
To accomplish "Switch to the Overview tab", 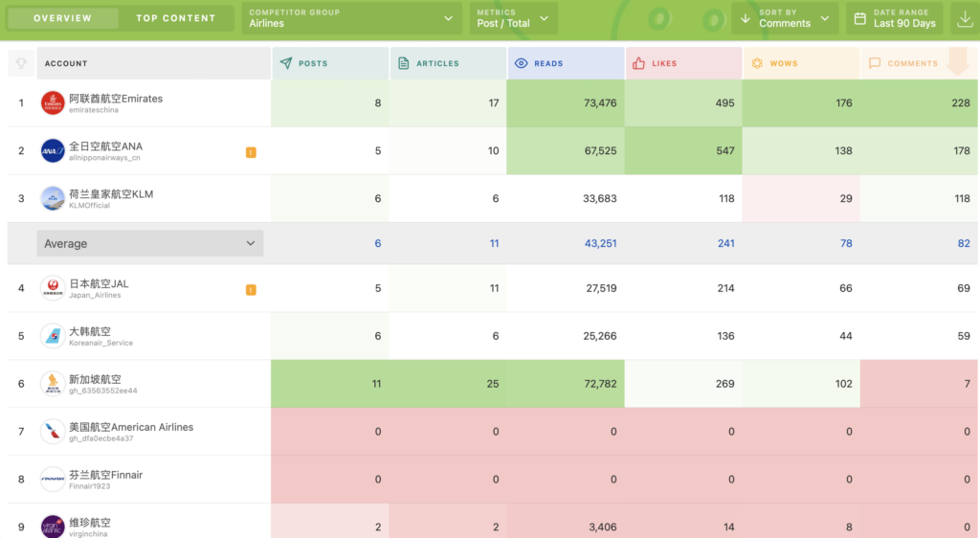I will 62,18.
